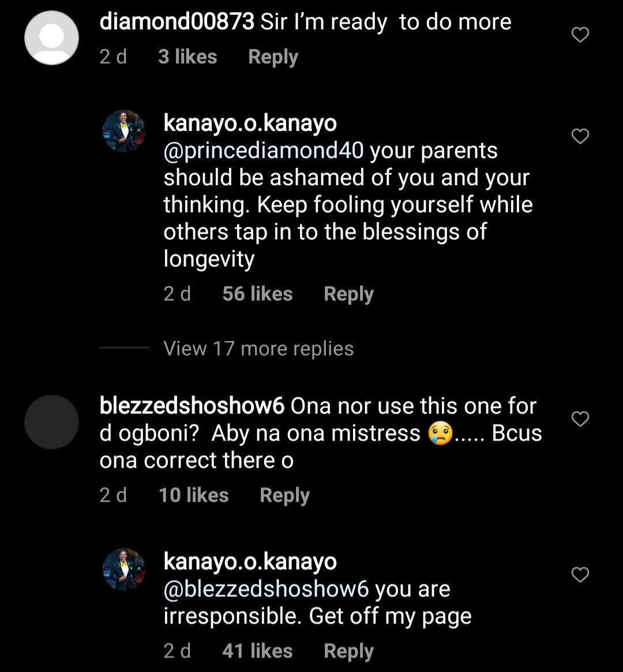
Task: Expand 'View 17 more replies'
Action: click(258, 348)
